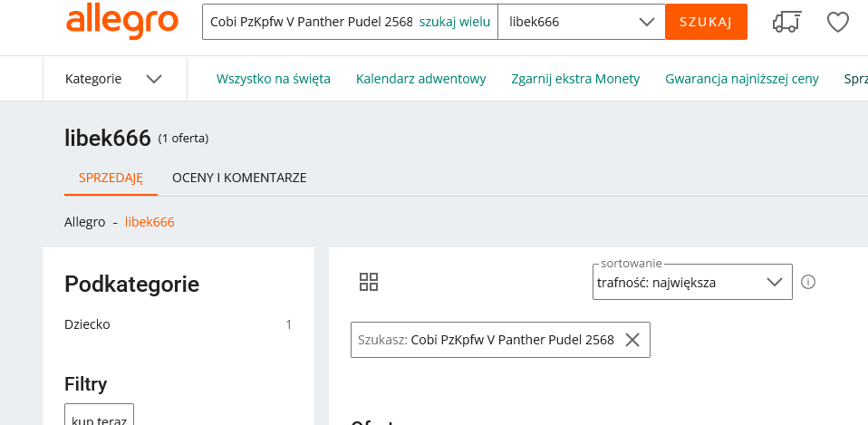Open Wszystko na święta link

pyautogui.click(x=273, y=79)
